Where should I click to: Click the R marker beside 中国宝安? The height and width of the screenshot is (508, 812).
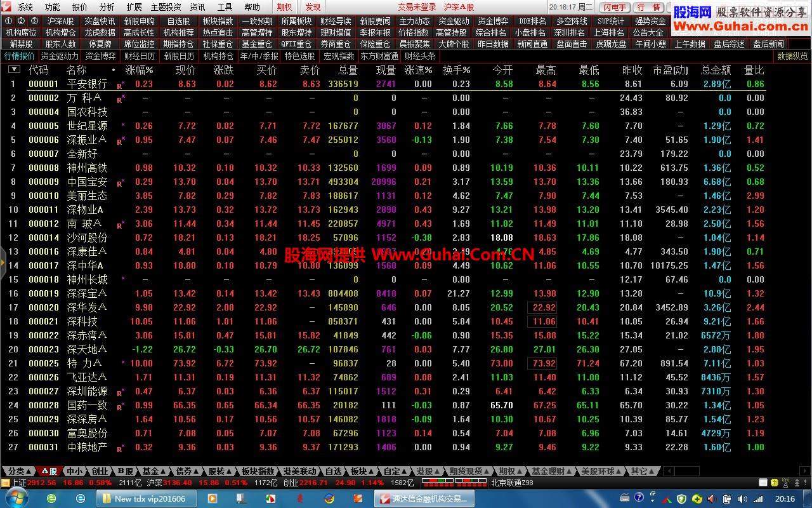119,182
